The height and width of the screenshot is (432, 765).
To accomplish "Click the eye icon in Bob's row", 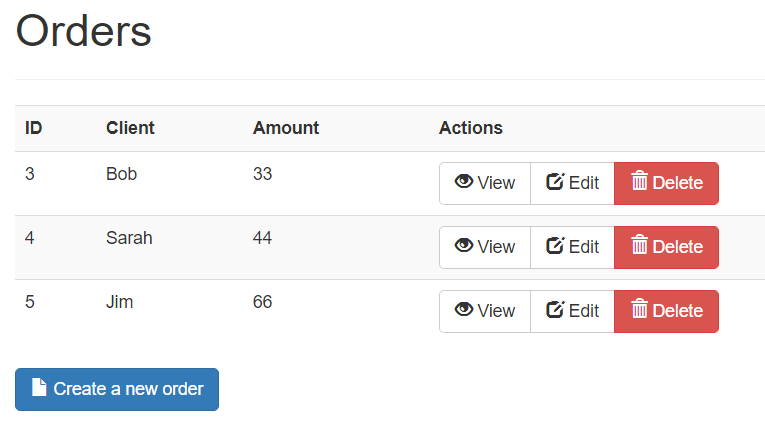I will click(x=464, y=182).
